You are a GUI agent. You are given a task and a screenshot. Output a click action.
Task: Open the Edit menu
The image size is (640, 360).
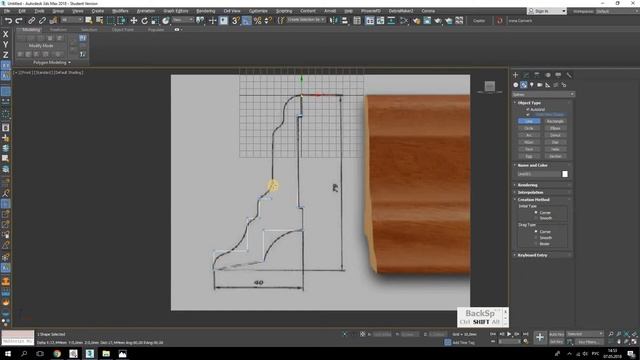pos(22,11)
